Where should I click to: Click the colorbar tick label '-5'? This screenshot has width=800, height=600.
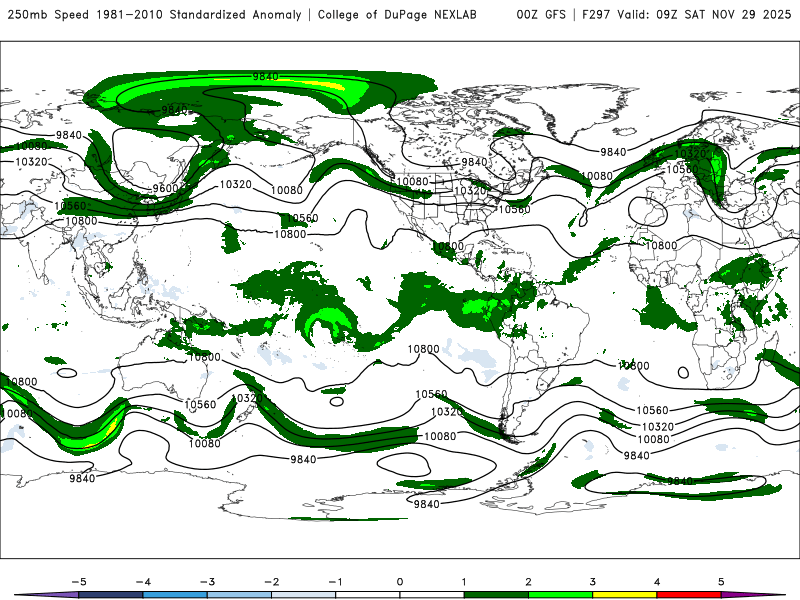click(79, 582)
